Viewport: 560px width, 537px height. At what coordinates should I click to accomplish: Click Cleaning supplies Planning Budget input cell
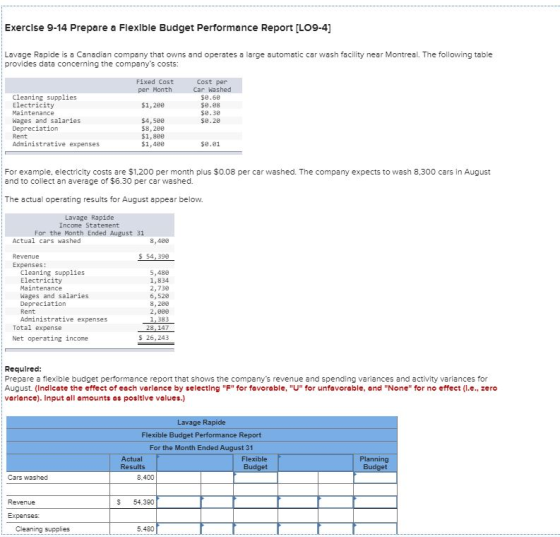375,529
